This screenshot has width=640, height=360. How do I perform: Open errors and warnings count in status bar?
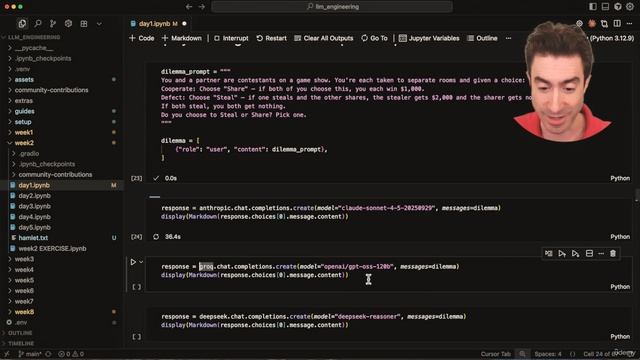click(x=71, y=354)
